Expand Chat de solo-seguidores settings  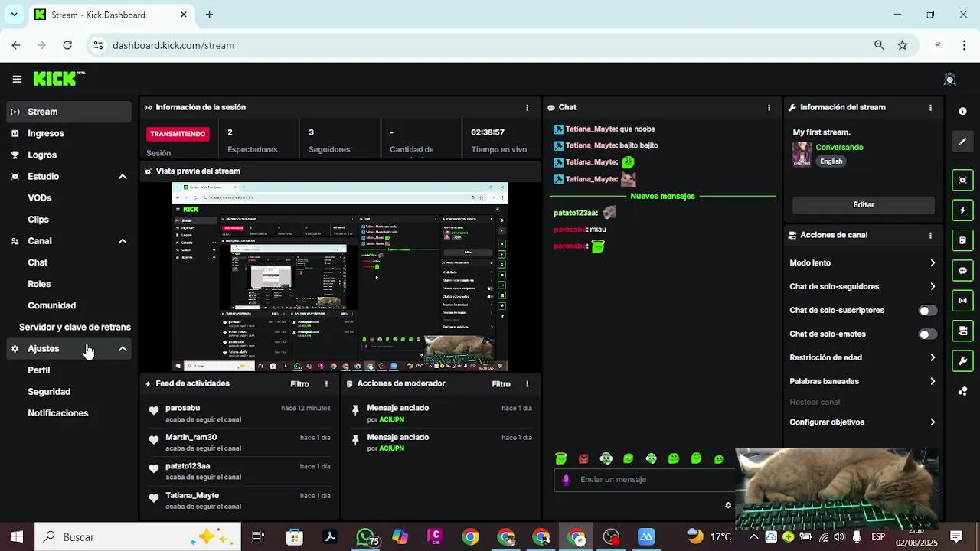(862, 286)
